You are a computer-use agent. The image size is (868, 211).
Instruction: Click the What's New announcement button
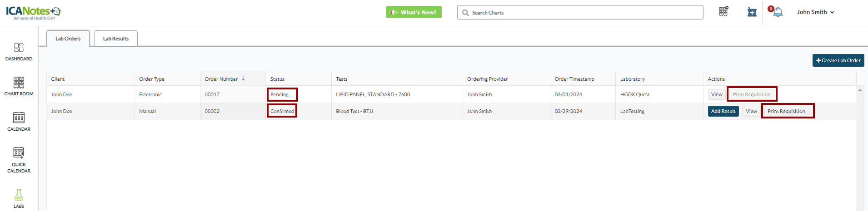414,12
